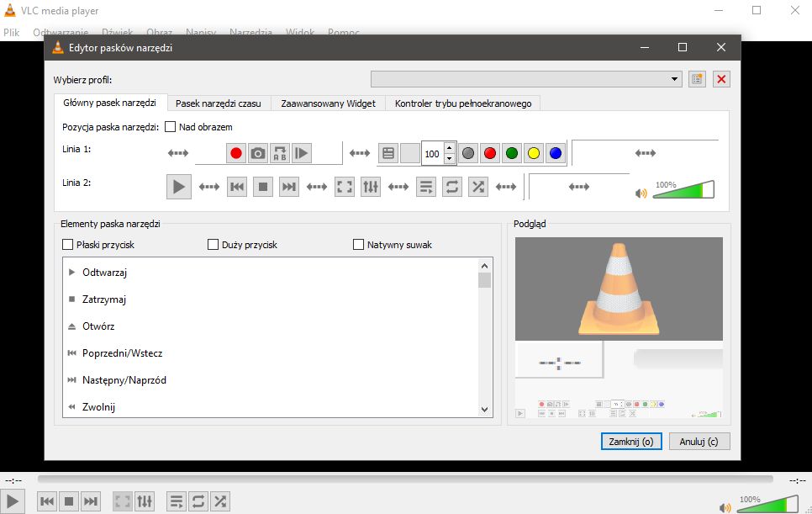Image resolution: width=812 pixels, height=514 pixels.
Task: Click the extended settings icon in Linia 2
Action: point(371,187)
